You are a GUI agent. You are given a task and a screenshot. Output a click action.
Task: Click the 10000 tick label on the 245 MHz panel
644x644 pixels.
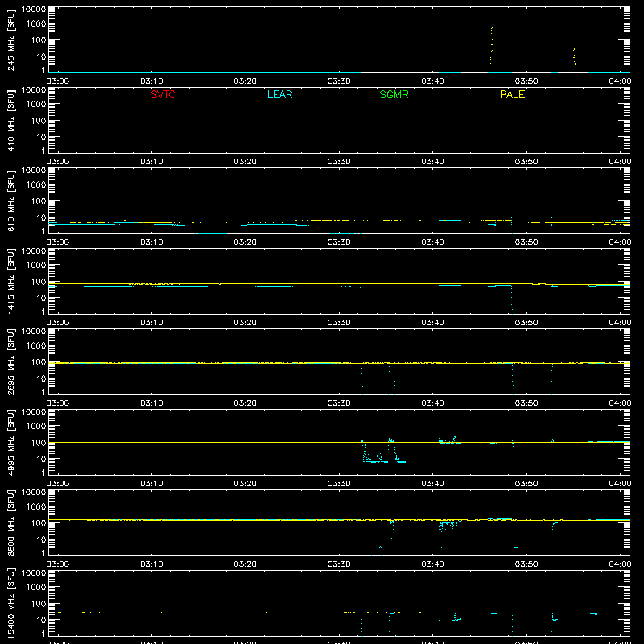pyautogui.click(x=34, y=10)
